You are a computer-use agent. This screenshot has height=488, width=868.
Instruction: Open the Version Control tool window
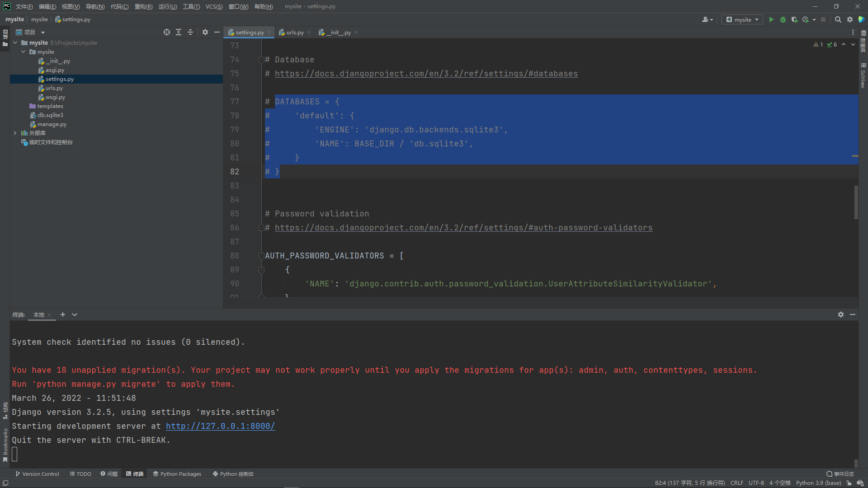click(x=37, y=474)
